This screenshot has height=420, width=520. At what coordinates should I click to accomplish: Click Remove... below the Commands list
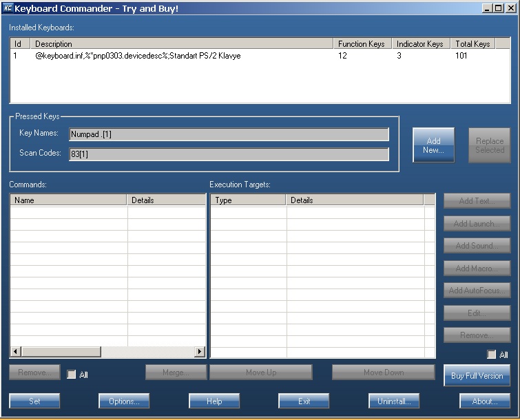point(35,372)
